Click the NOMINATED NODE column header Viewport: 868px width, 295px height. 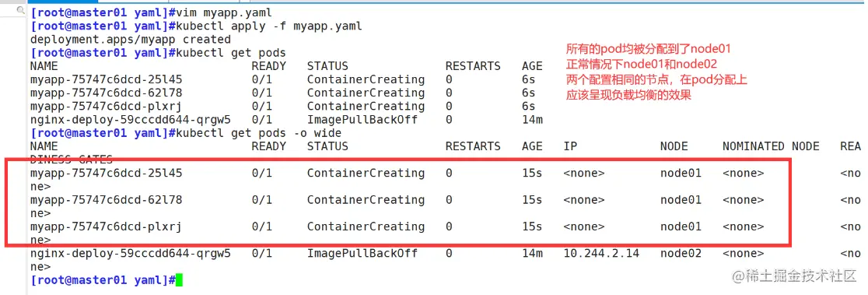771,146
